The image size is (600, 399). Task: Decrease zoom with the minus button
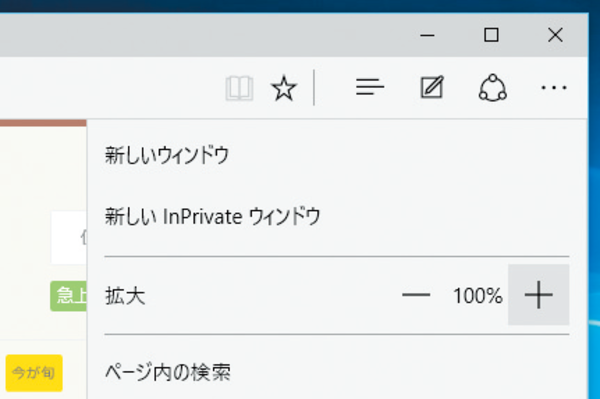(x=416, y=295)
